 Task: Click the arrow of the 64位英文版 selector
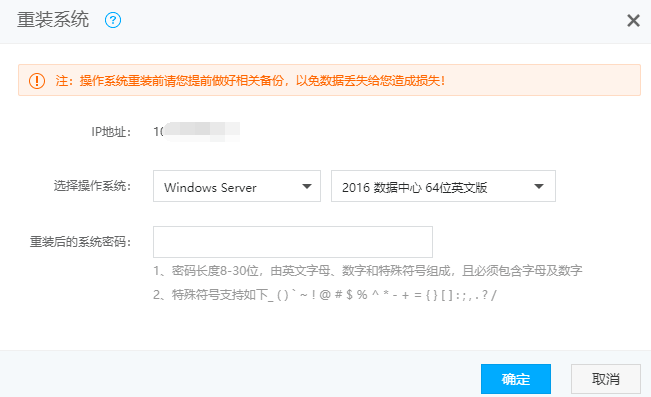[x=538, y=186]
